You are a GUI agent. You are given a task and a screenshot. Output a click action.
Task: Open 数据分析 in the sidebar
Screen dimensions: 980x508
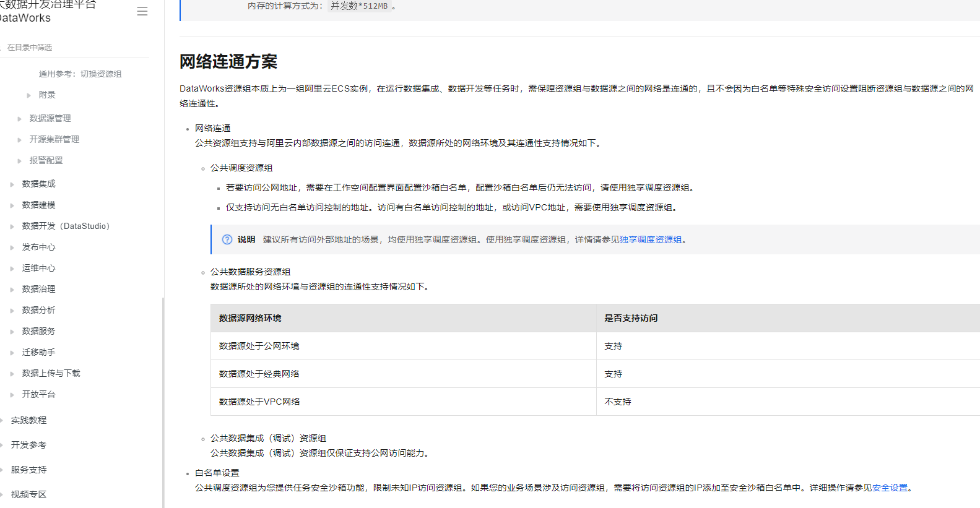[38, 310]
